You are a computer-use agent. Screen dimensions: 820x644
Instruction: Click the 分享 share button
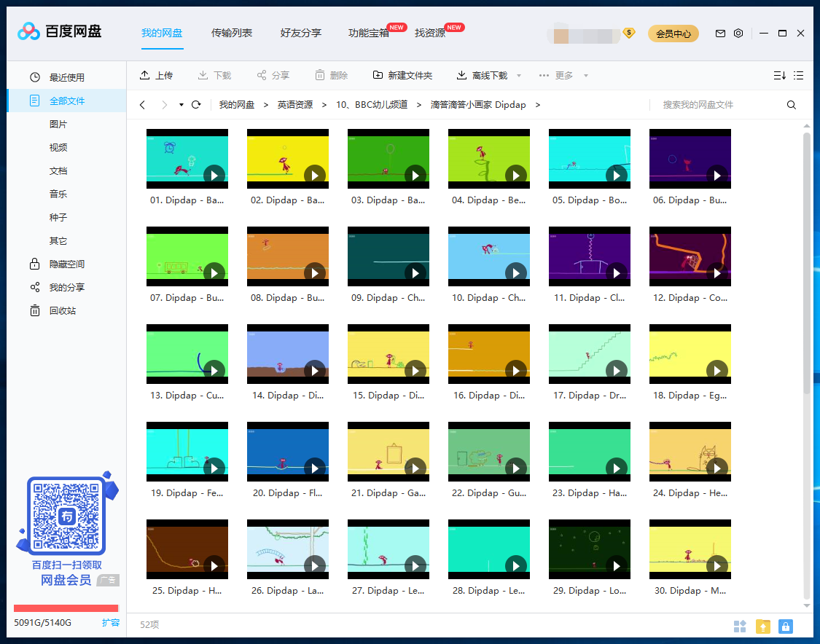pos(273,75)
